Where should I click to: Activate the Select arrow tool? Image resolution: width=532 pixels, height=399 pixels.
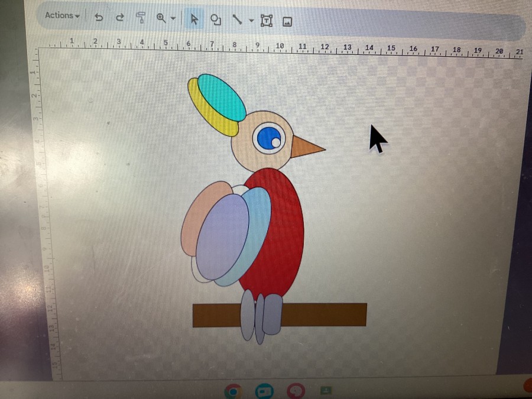click(193, 20)
